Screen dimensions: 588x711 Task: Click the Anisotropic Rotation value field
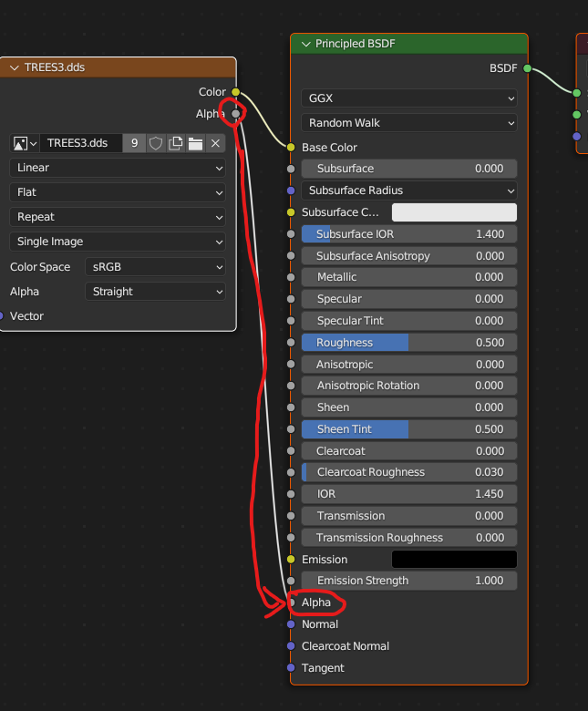click(x=409, y=386)
